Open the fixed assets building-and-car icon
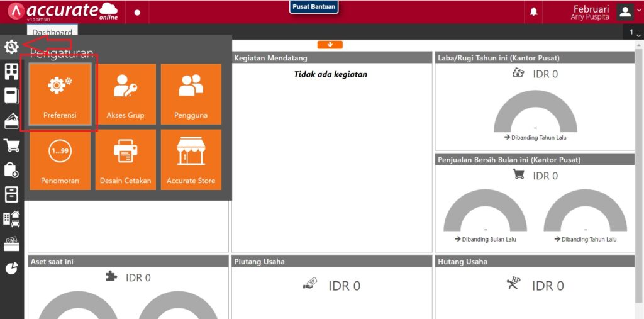Viewport: 644px width, 319px height. point(11,219)
